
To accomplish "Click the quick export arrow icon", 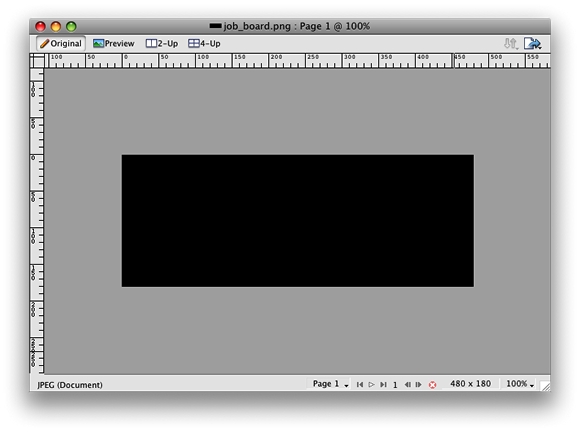I will [533, 44].
